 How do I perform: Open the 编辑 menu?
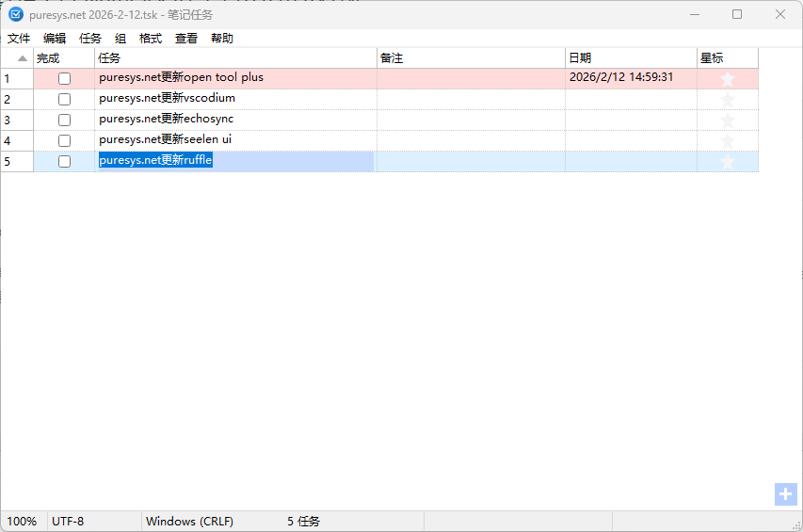coord(55,39)
